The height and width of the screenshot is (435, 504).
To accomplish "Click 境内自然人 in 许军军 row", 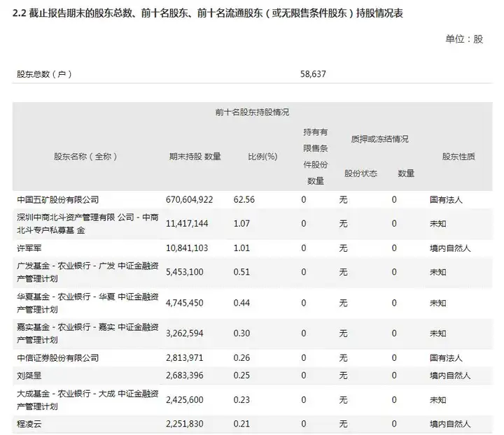I will point(450,248).
